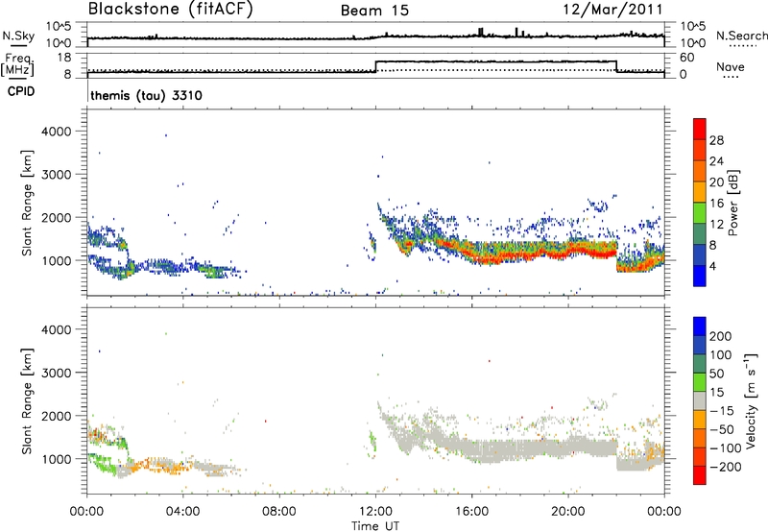Click the "Blackstone (fitACF)" plot title
Screen dimensions: 768x532
[171, 9]
